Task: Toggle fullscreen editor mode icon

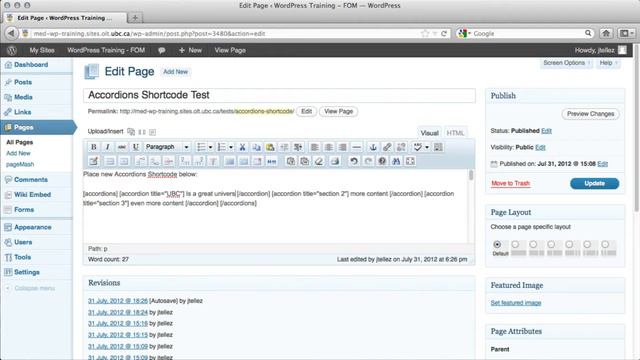Action: point(410,161)
